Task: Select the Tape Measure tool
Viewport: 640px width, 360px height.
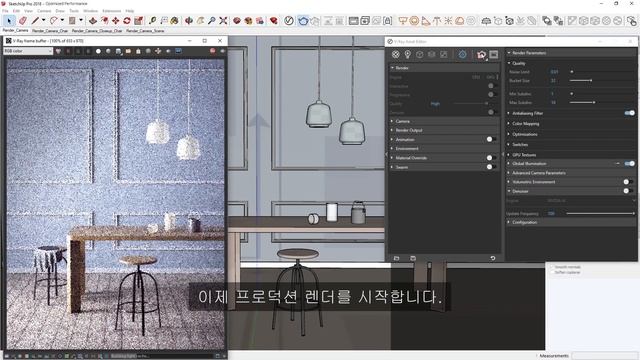Action: pos(152,20)
